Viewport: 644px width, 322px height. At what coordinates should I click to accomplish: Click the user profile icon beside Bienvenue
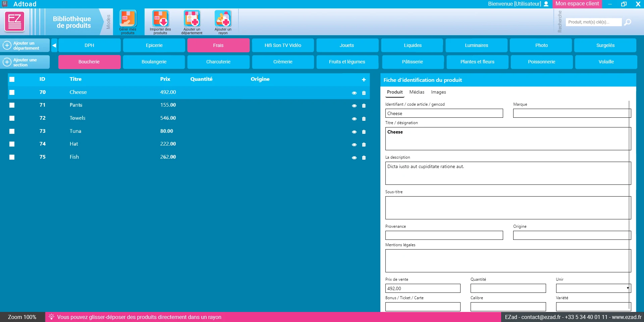pos(546,4)
